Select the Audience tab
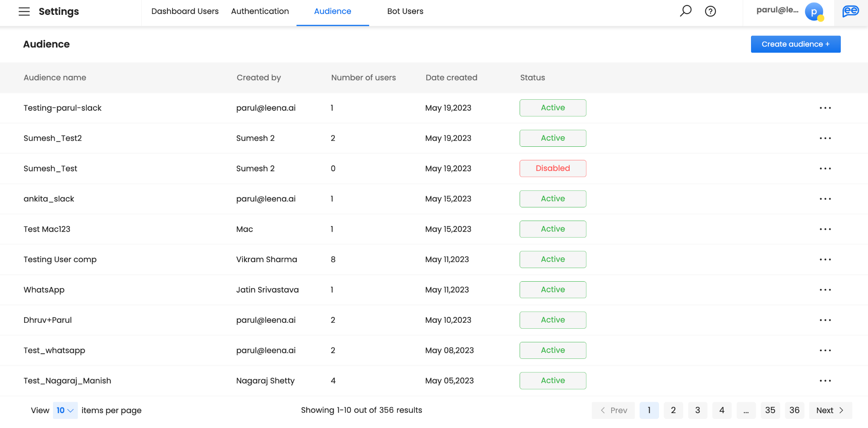The height and width of the screenshot is (428, 868). (333, 11)
